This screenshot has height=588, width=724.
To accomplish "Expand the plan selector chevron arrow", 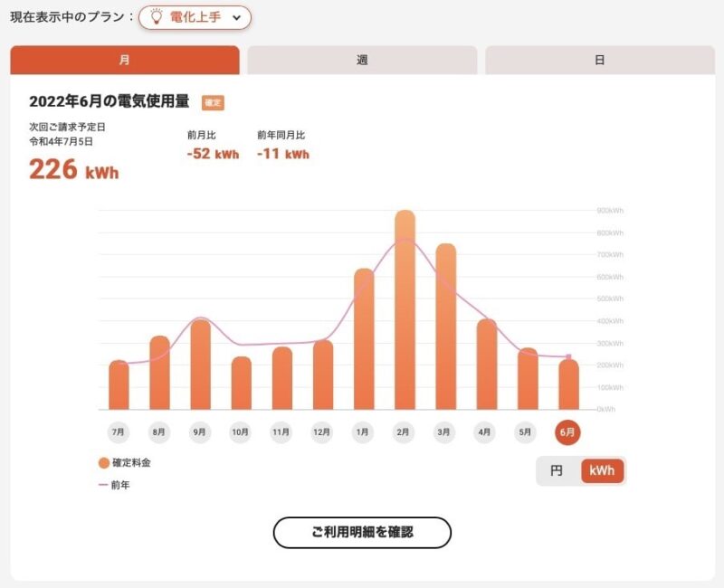I will pos(235,16).
